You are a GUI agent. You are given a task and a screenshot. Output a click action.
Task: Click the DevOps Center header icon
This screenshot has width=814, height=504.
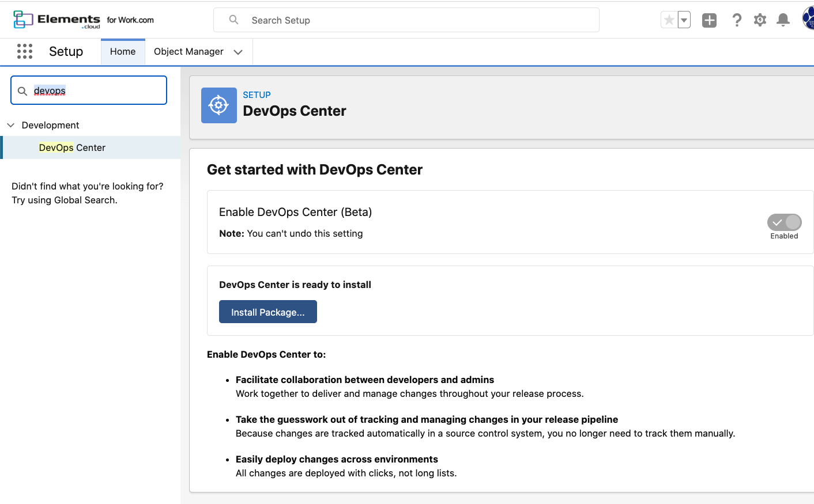tap(219, 105)
